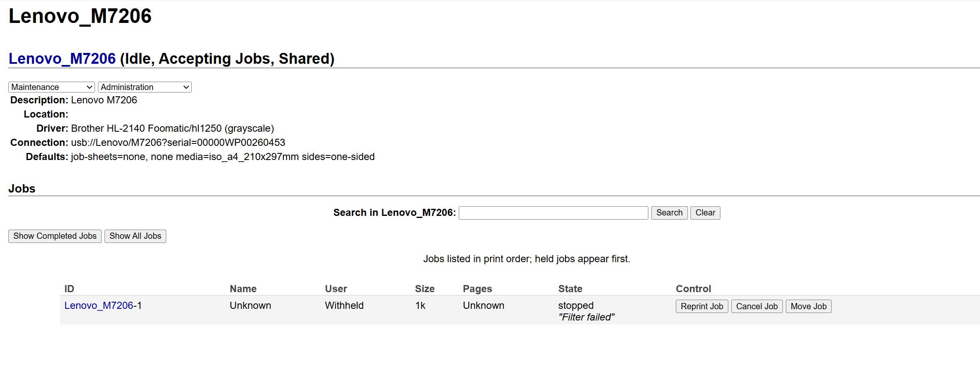Click the Lenovo_M7206 page title

point(80,17)
